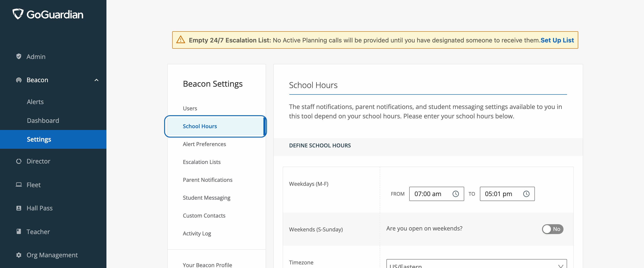This screenshot has width=644, height=268.
Task: Click the Director circular icon
Action: pyautogui.click(x=19, y=161)
